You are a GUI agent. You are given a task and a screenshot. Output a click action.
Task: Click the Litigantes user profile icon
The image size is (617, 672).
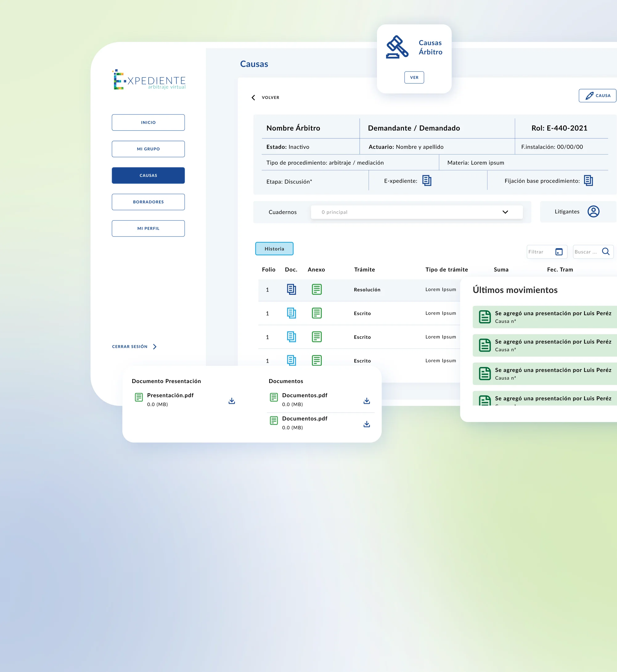593,212
